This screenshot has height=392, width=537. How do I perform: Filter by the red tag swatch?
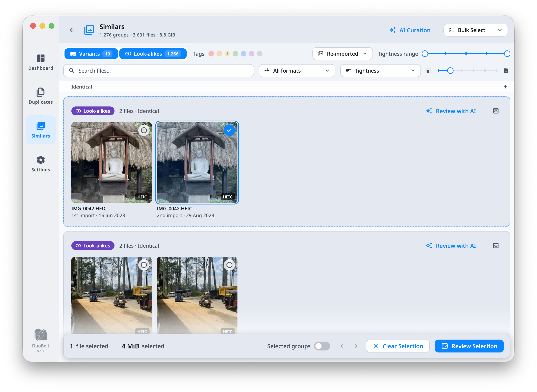coord(211,54)
